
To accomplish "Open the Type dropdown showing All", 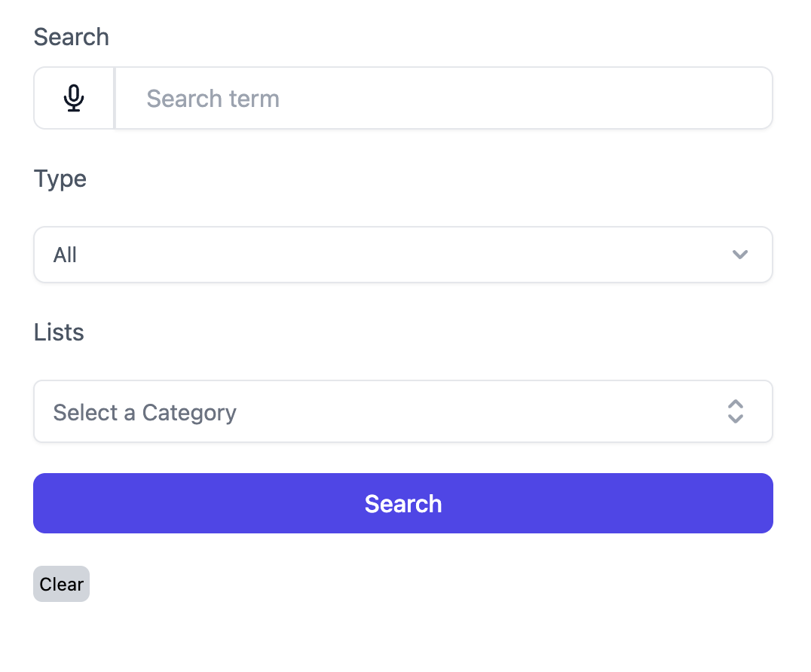I will tap(402, 255).
